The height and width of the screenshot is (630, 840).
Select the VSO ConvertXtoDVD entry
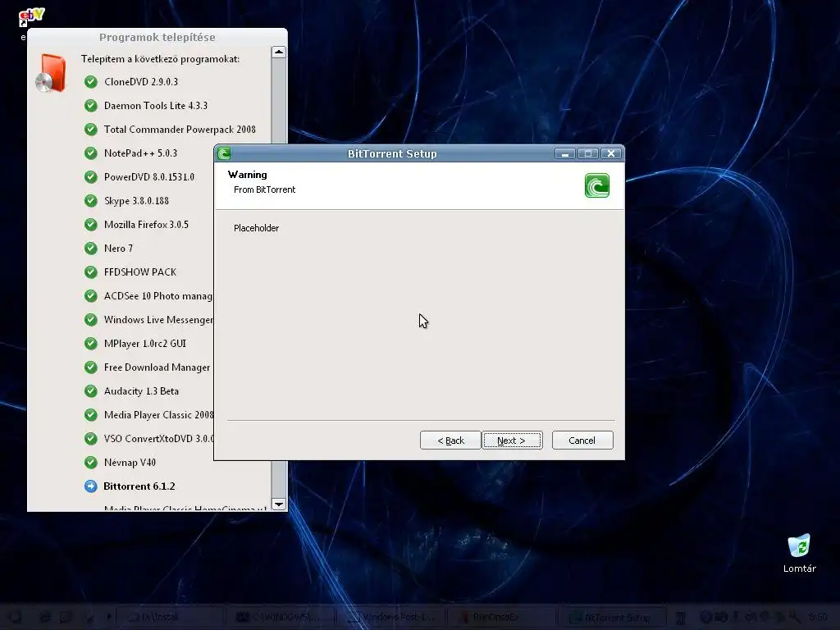tap(158, 438)
